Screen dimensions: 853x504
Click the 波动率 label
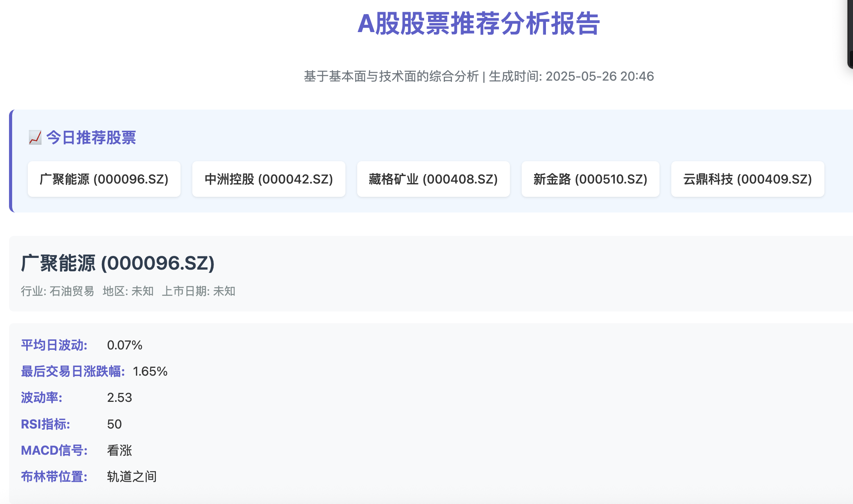(x=42, y=398)
